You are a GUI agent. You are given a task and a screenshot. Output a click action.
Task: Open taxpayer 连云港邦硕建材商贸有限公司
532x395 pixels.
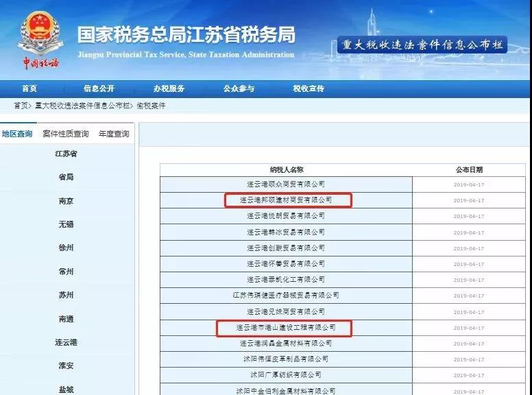286,200
